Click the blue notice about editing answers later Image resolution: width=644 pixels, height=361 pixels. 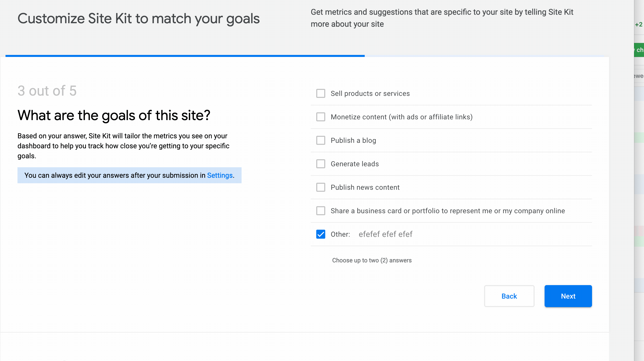[x=129, y=175]
